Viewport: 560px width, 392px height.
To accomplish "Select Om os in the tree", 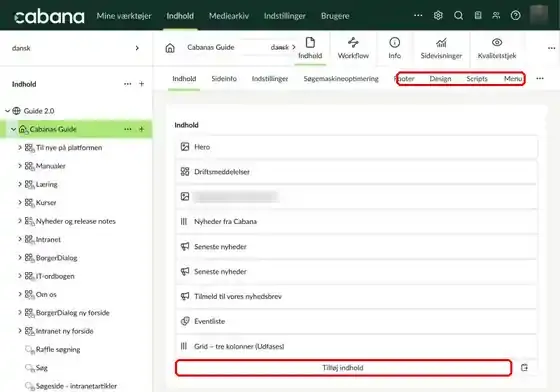I will pyautogui.click(x=46, y=295).
